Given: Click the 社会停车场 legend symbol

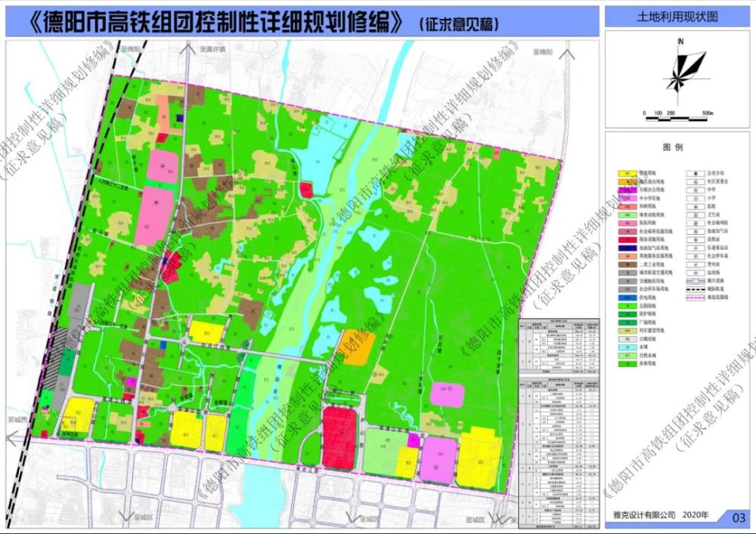Looking at the screenshot, I should click(x=695, y=256).
